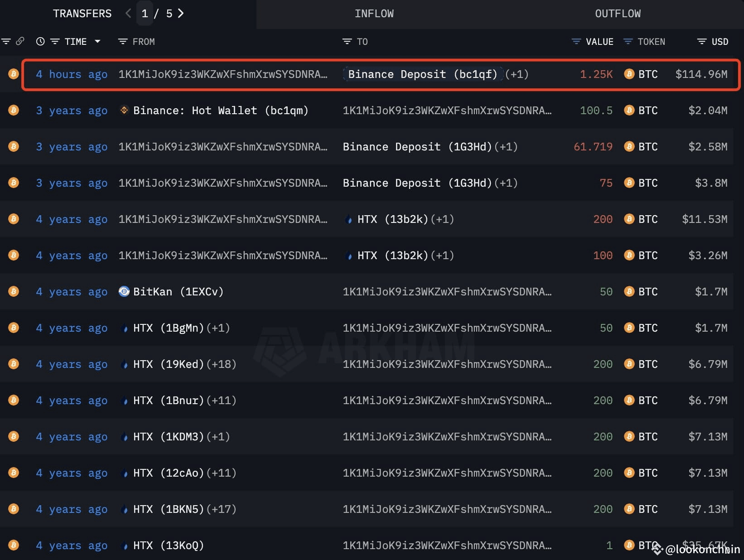The image size is (744, 560).
Task: Open the sender address in the 1.25K BTC row
Action: click(x=223, y=74)
